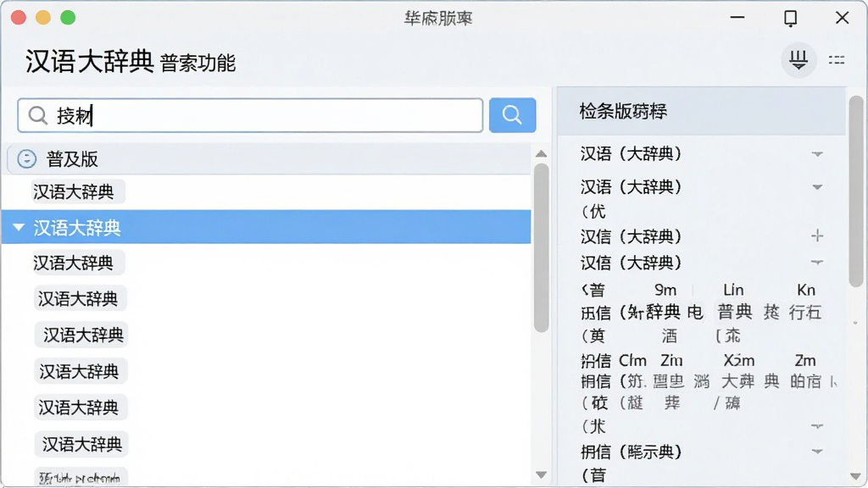Click the 'Lin' text in right panel
Screen dimensions: 868x488
pyautogui.click(x=733, y=290)
